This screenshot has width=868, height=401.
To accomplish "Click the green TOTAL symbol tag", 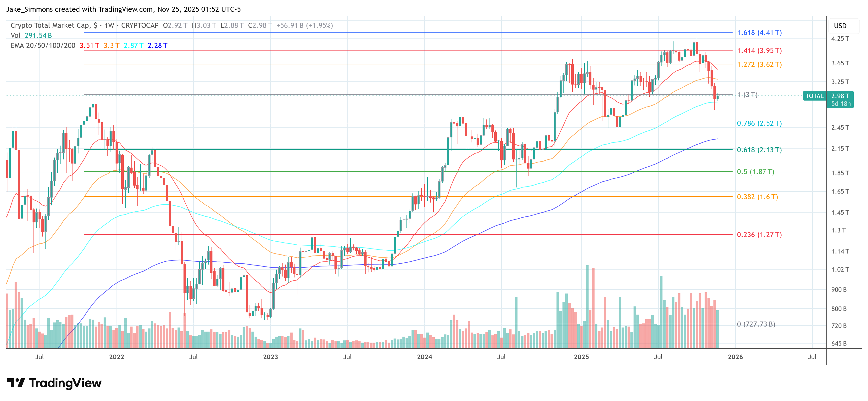I will [814, 96].
